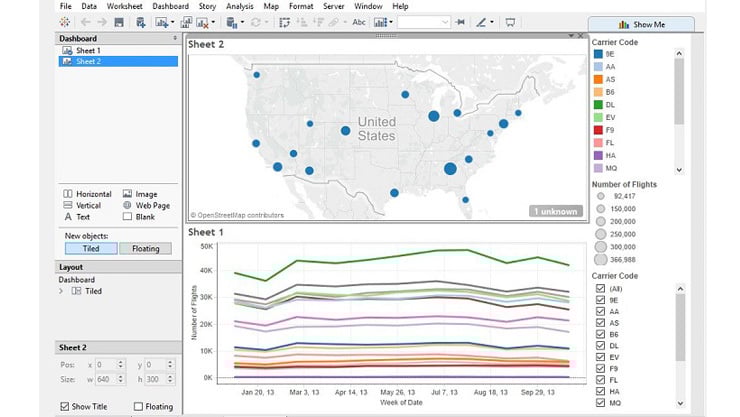Select the Horizontal layout container object
This screenshot has width=740, height=417.
[87, 194]
